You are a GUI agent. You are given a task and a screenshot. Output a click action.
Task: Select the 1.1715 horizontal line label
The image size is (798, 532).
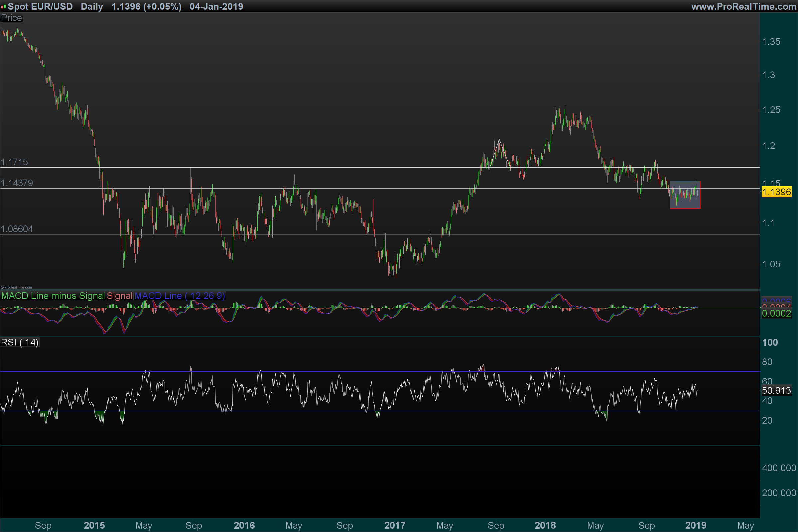pos(14,162)
